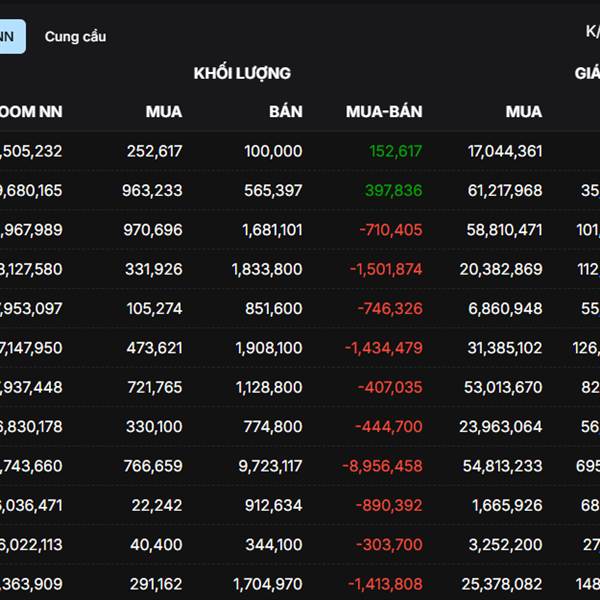Image resolution: width=600 pixels, height=600 pixels.
Task: Click the ROOM NN column header
Action: 30,112
